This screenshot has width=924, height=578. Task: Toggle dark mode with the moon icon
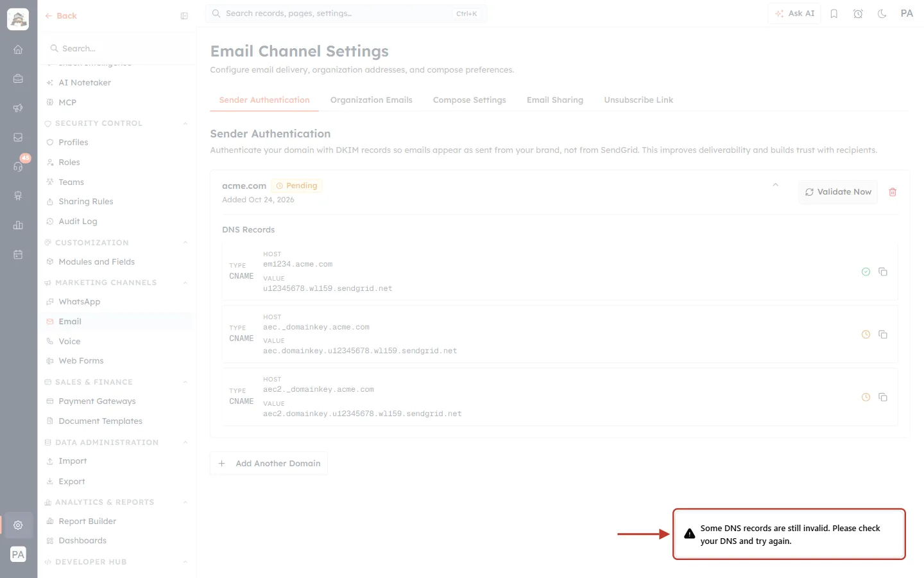(x=882, y=13)
